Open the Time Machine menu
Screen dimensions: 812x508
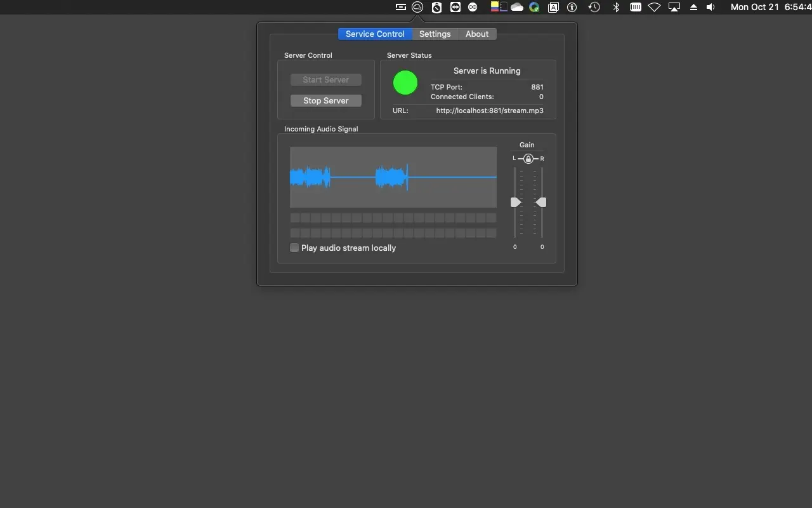click(x=594, y=7)
